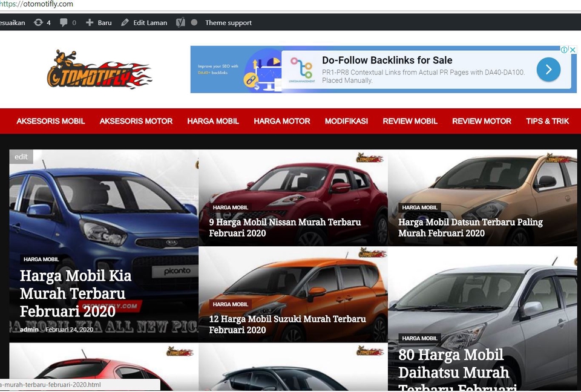Open 9 Harga Mobil Nissan article

[285, 227]
